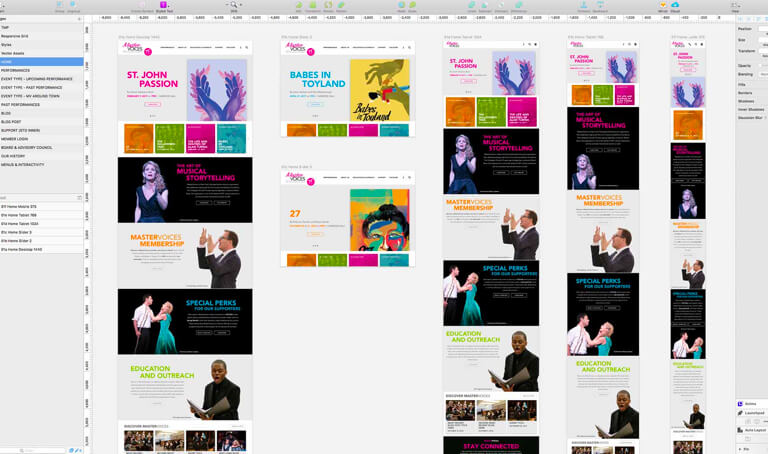
Task: Open BOARD & ADVISORY COUNCIL page
Action: click(x=42, y=147)
